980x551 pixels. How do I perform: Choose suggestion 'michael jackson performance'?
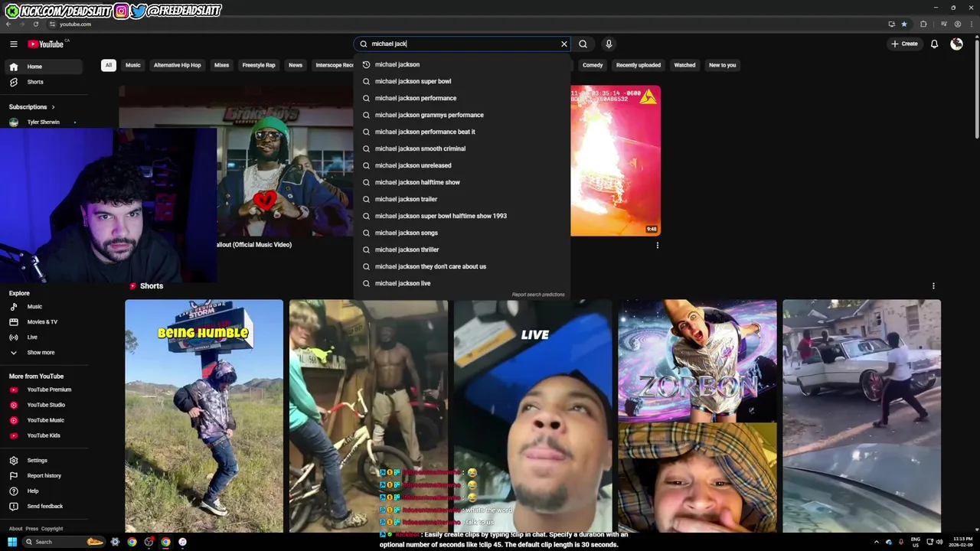(462, 98)
